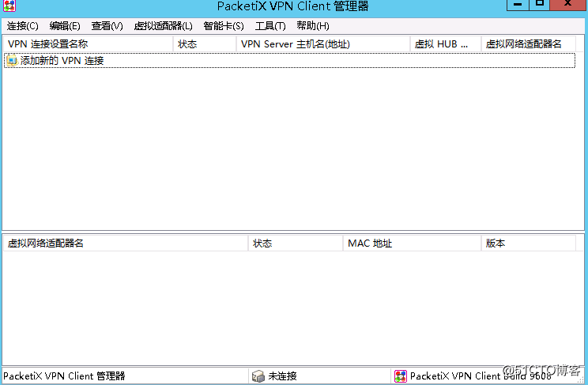Click the PacketiX app icon in title bar
This screenshot has height=385, width=588.
(9, 6)
